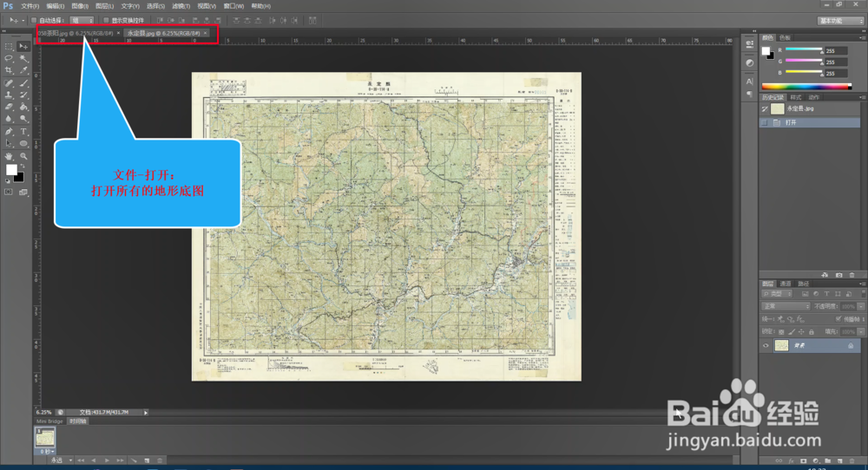The width and height of the screenshot is (868, 470).
Task: Swap foreground and background colors
Action: pos(23,166)
